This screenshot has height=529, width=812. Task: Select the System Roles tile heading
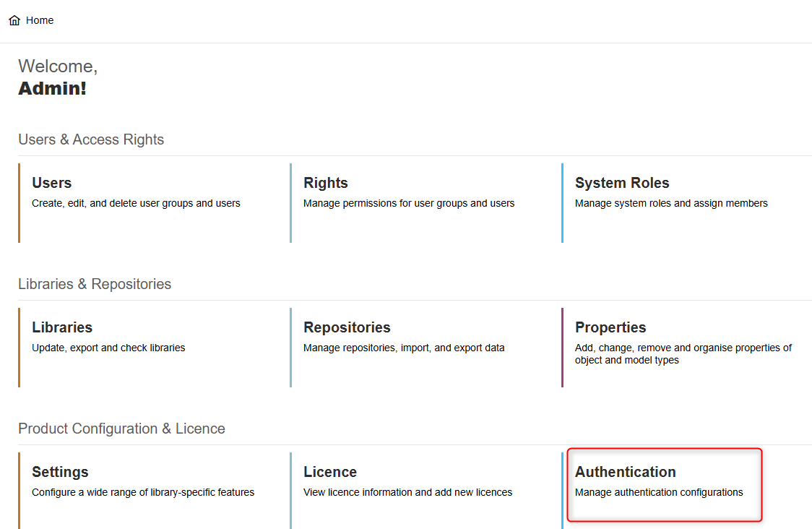pyautogui.click(x=621, y=183)
